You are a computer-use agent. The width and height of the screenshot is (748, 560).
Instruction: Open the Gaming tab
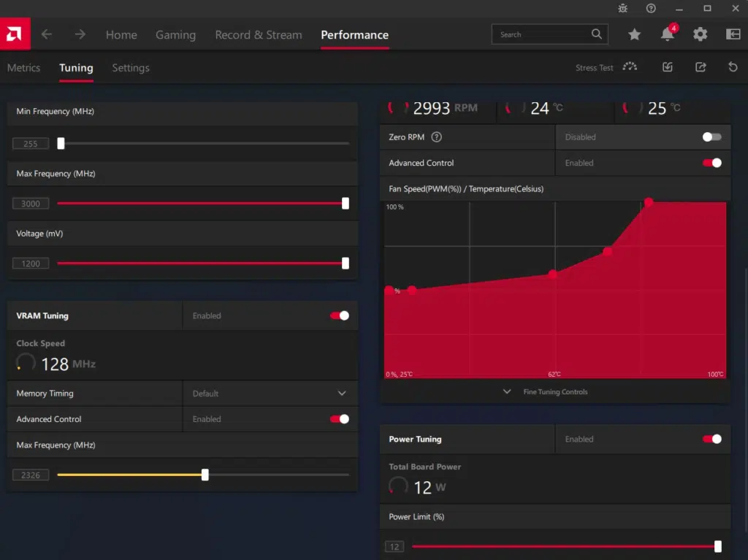click(x=175, y=35)
